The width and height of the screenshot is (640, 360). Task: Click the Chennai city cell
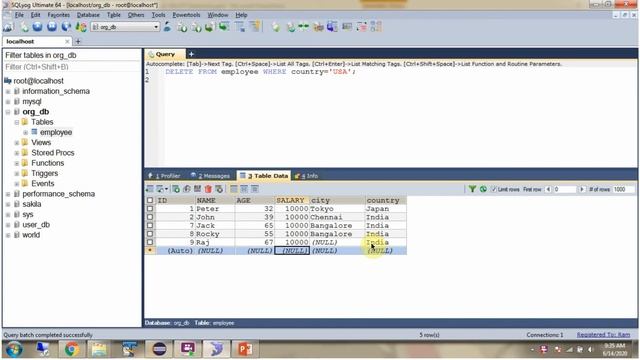tap(337, 217)
